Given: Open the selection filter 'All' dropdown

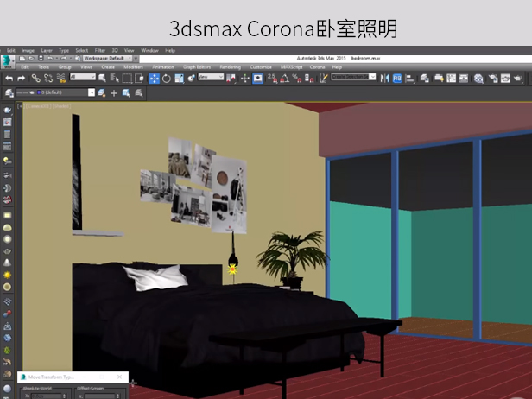Looking at the screenshot, I should [x=83, y=78].
